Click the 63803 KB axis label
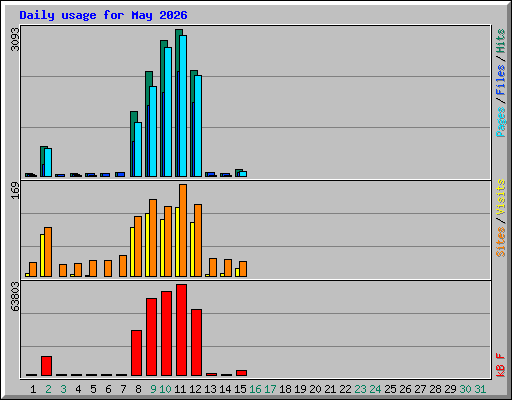The height and width of the screenshot is (400, 512). coord(15,296)
